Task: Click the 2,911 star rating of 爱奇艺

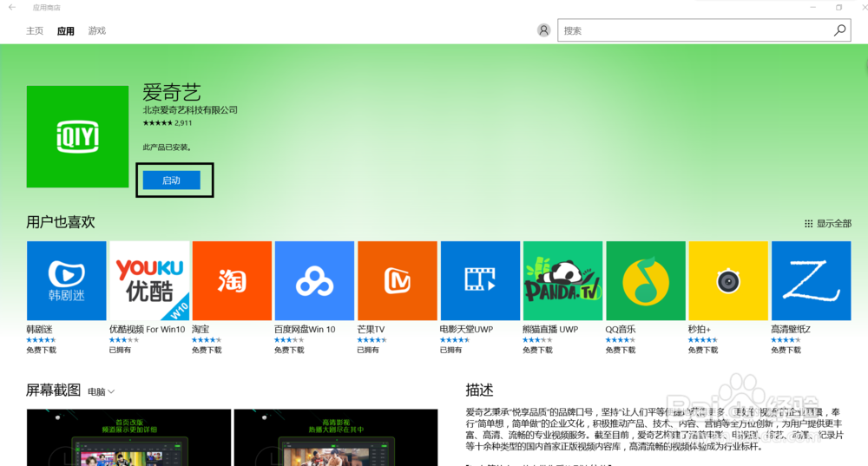Action: (168, 123)
